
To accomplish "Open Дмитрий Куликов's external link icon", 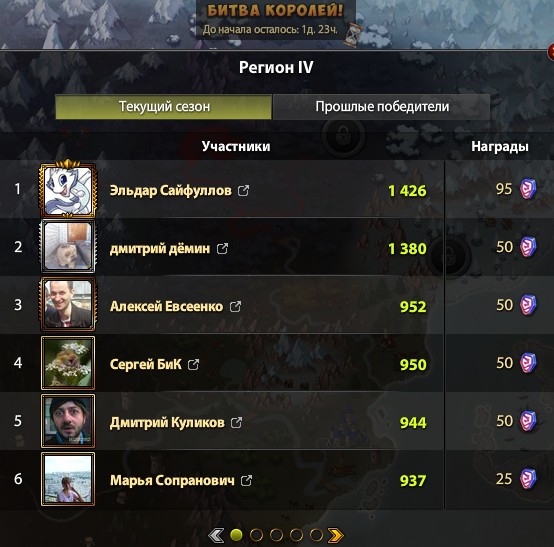I will [x=236, y=422].
